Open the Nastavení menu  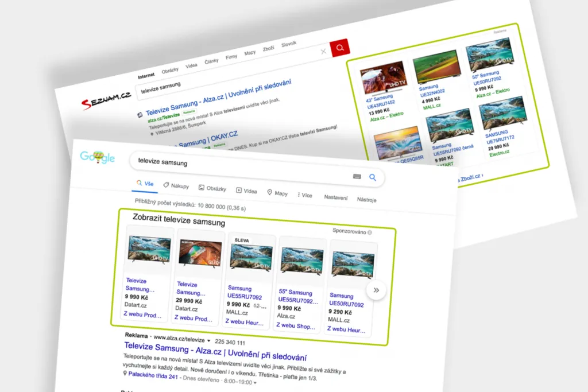[336, 197]
